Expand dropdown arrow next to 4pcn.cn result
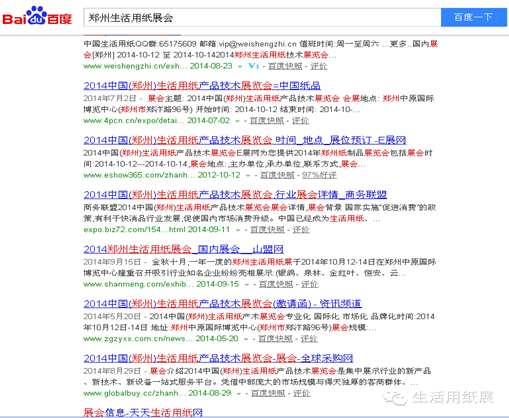The image size is (509, 418). click(237, 121)
